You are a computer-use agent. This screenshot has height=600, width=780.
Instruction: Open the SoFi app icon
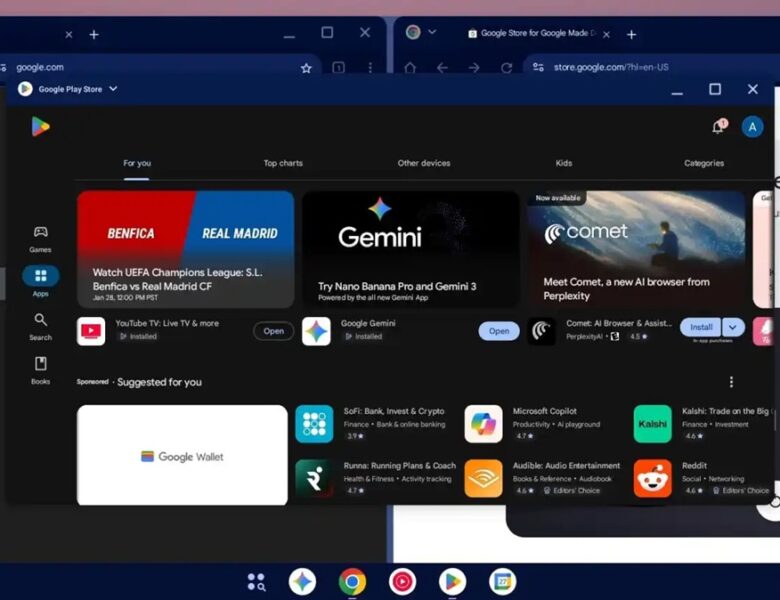(314, 424)
